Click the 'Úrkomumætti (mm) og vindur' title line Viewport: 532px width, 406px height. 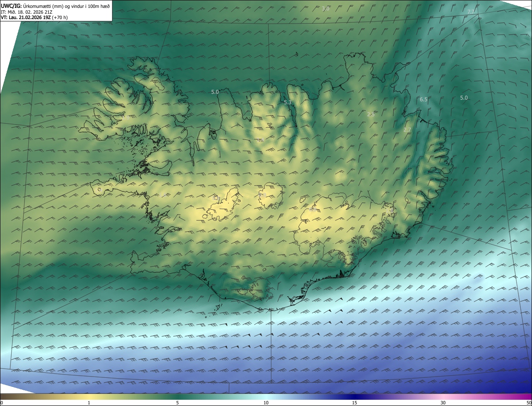[56, 6]
